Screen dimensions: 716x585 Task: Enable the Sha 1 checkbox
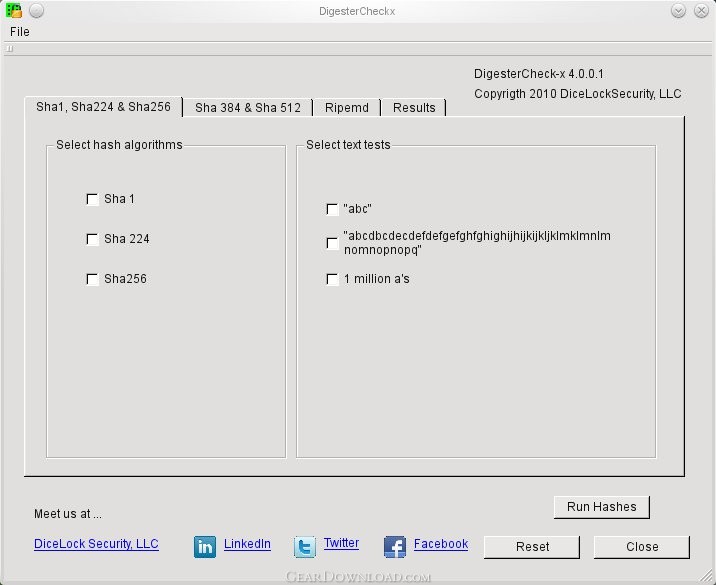pyautogui.click(x=93, y=199)
